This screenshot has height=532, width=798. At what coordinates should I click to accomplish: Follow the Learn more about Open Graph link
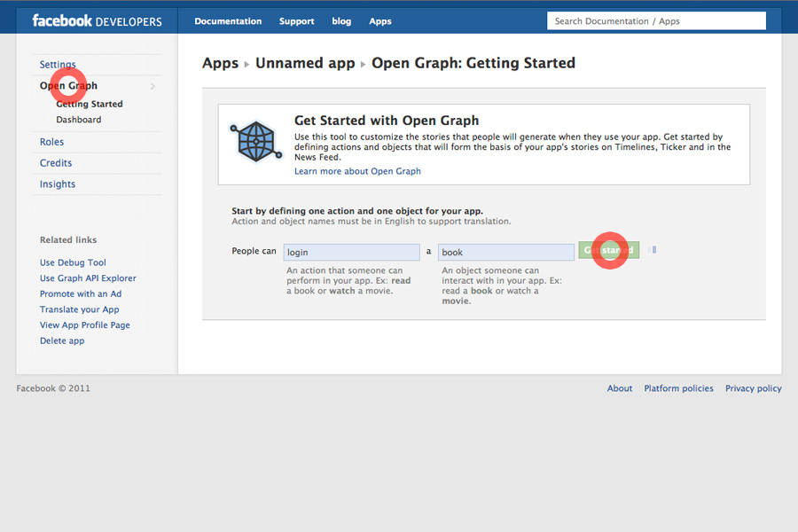click(x=357, y=171)
